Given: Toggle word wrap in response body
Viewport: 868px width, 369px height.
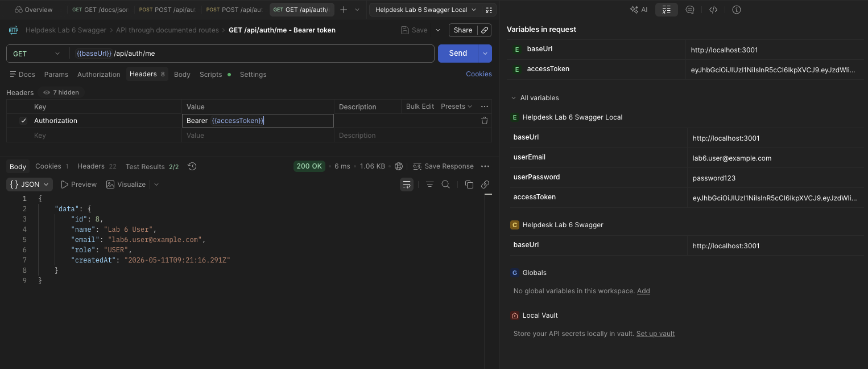Looking at the screenshot, I should pyautogui.click(x=407, y=184).
